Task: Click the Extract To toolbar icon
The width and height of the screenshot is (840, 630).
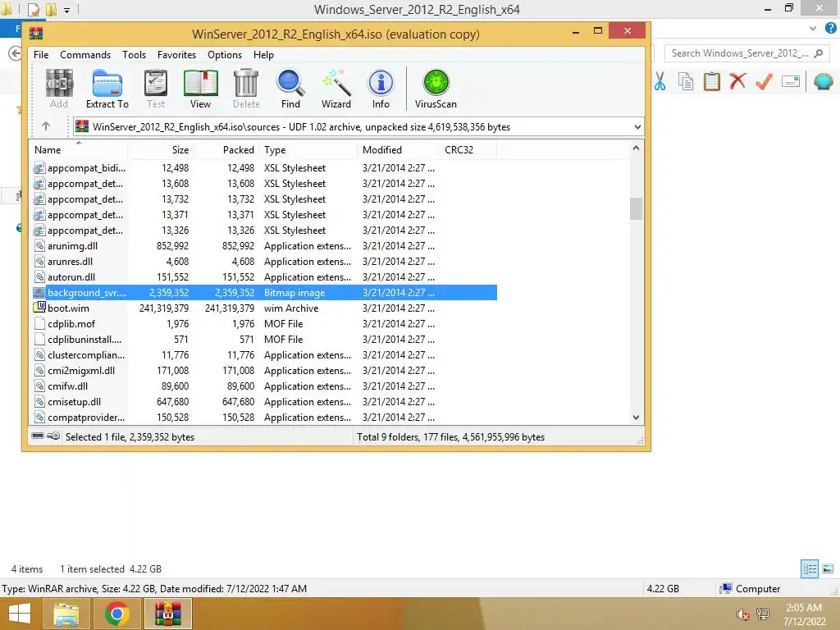Action: 107,89
